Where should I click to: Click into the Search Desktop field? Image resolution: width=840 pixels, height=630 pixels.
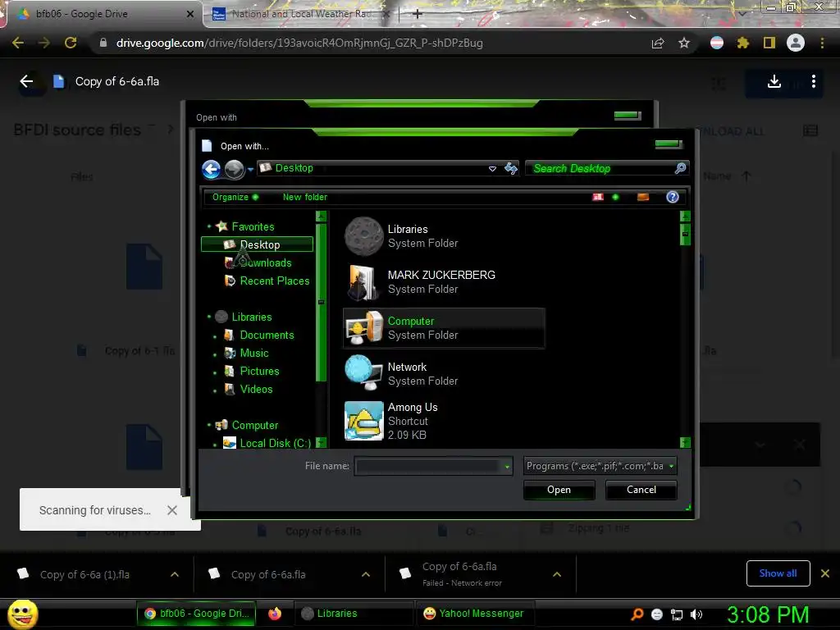(x=600, y=169)
